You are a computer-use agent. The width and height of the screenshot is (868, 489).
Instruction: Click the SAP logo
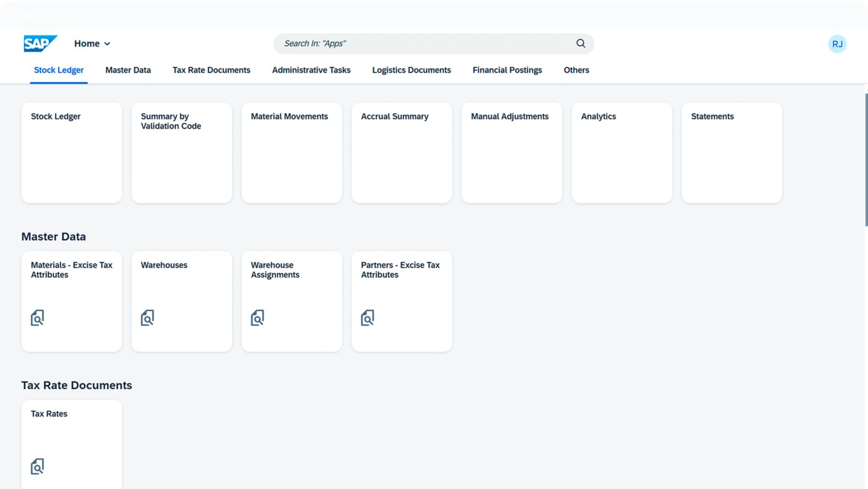pyautogui.click(x=40, y=44)
